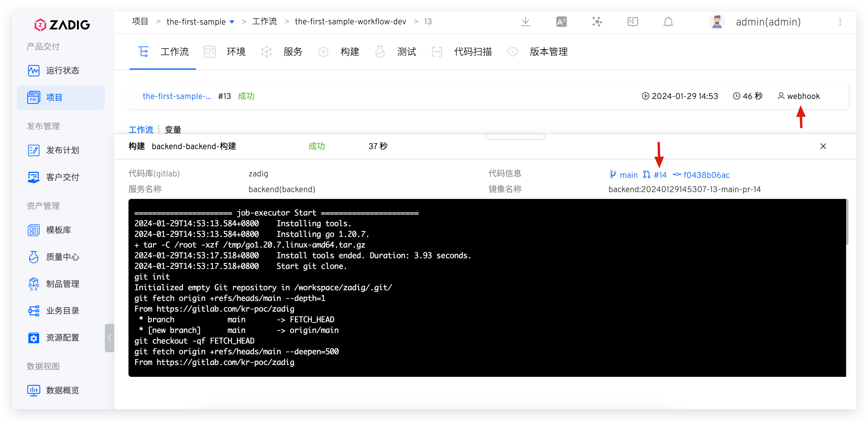Screen dimensions: 868x421
Task: Collapse the left sidebar panel
Action: coord(110,338)
